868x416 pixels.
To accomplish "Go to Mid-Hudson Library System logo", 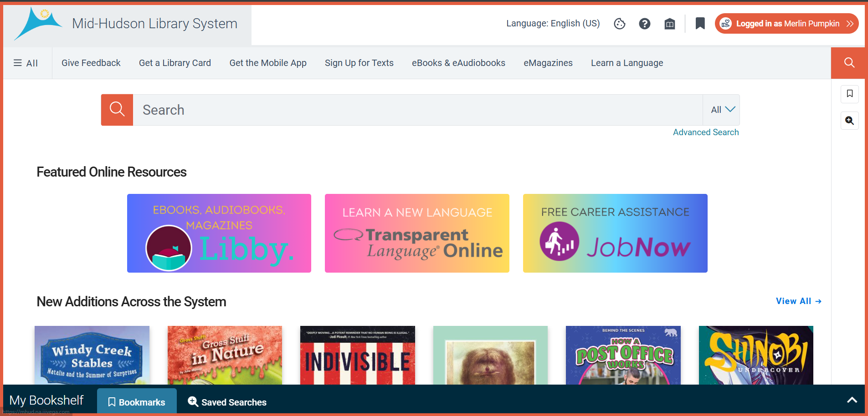I will pyautogui.click(x=127, y=25).
